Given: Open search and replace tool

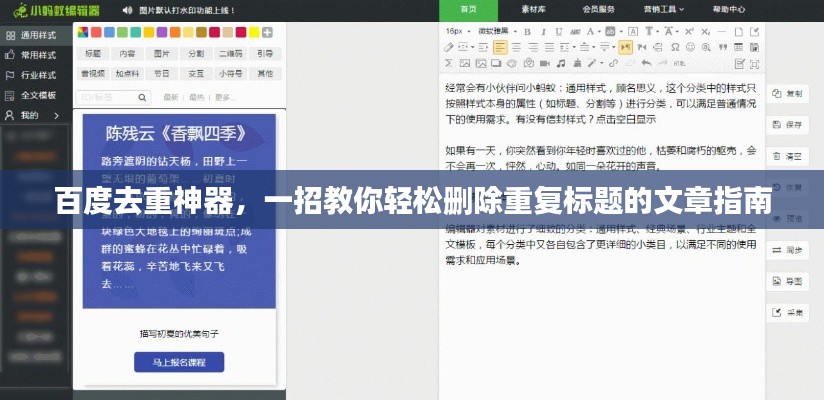Looking at the screenshot, I should pos(706,47).
